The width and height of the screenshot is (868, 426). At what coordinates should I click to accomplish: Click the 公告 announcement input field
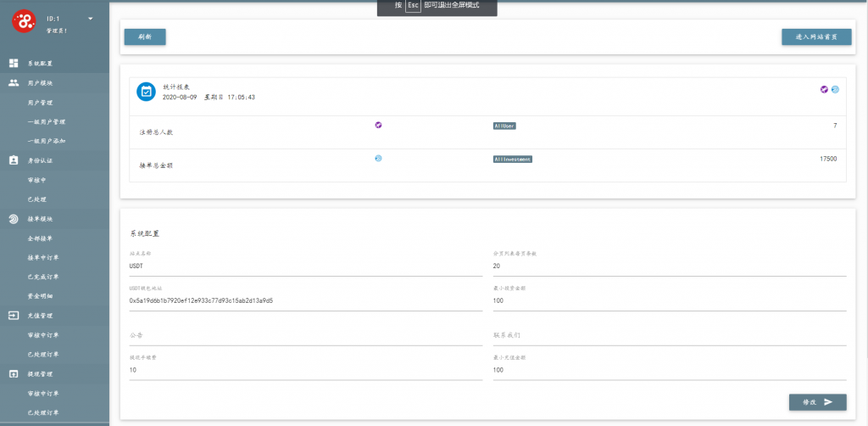click(x=305, y=336)
